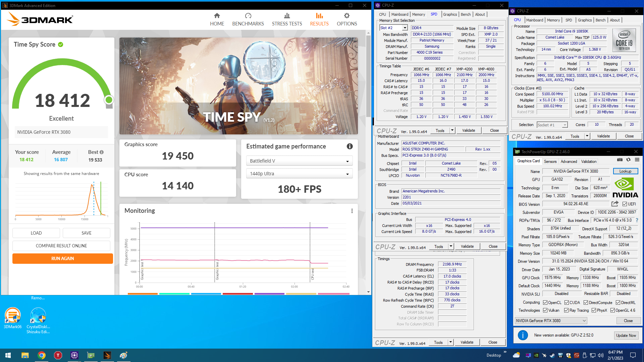Click the orange RUN AGAIN button
Viewport: 644px width, 362px height.
coord(63,258)
